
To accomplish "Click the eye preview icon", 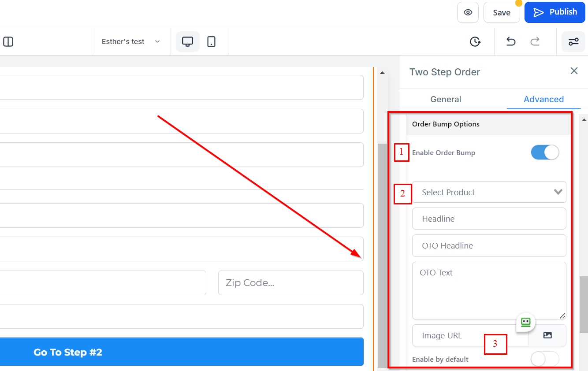I will tap(468, 12).
